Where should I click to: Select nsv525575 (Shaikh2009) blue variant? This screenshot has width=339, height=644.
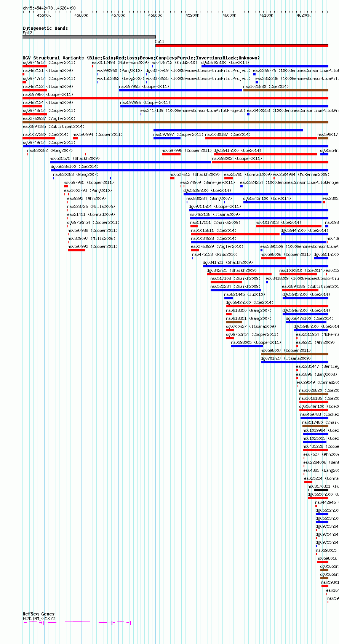[x=130, y=162]
